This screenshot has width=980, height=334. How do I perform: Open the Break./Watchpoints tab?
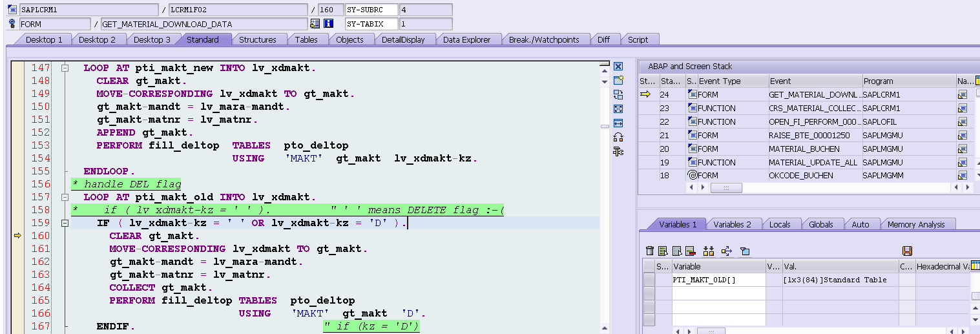544,39
